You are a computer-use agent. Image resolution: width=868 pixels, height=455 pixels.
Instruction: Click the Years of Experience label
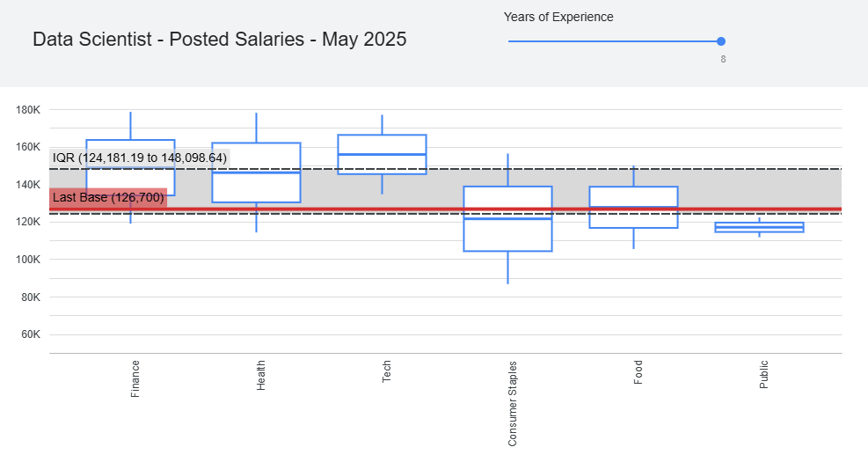(558, 18)
